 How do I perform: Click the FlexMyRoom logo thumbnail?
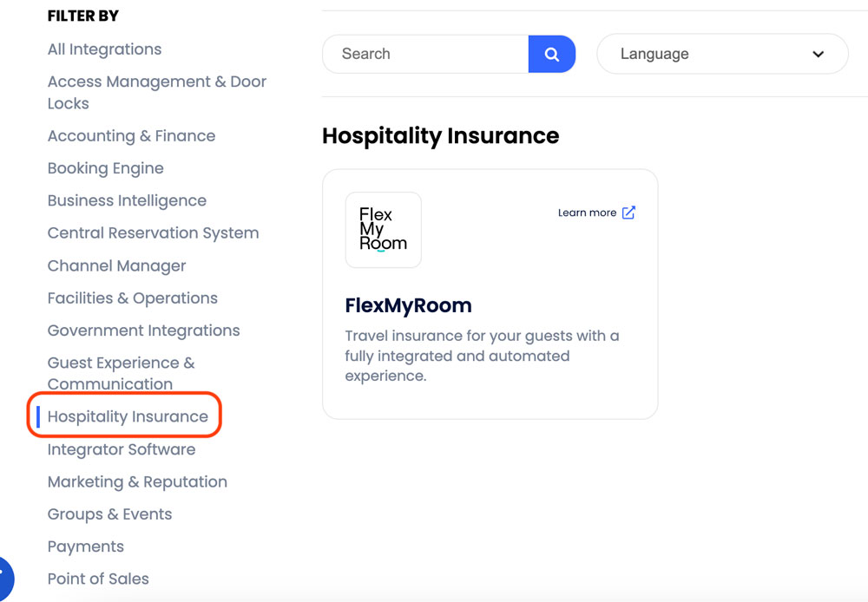[383, 230]
